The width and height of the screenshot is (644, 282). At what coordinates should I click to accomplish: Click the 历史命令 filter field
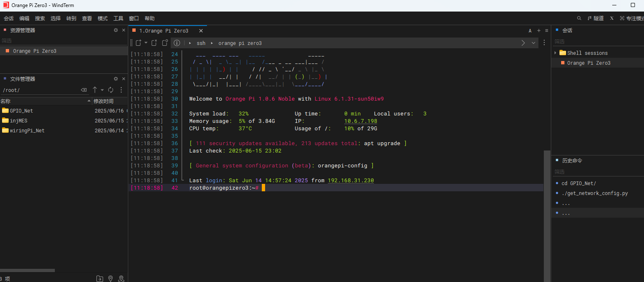tap(597, 172)
